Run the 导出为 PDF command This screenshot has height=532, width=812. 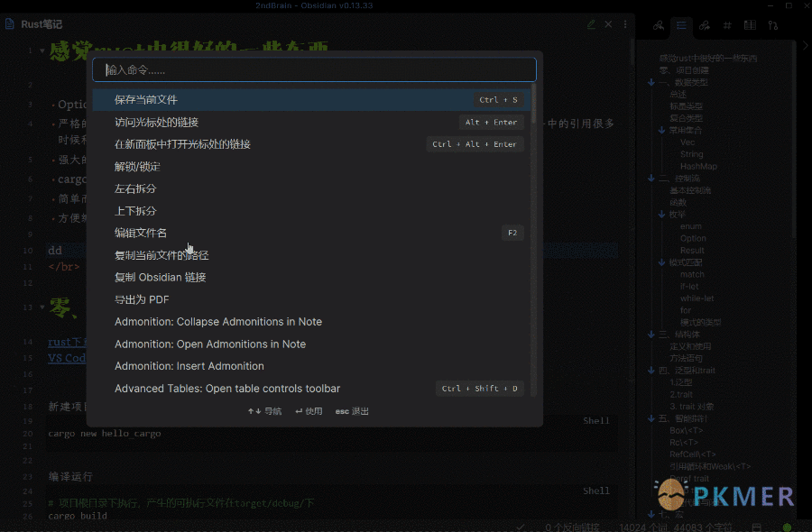click(312, 299)
